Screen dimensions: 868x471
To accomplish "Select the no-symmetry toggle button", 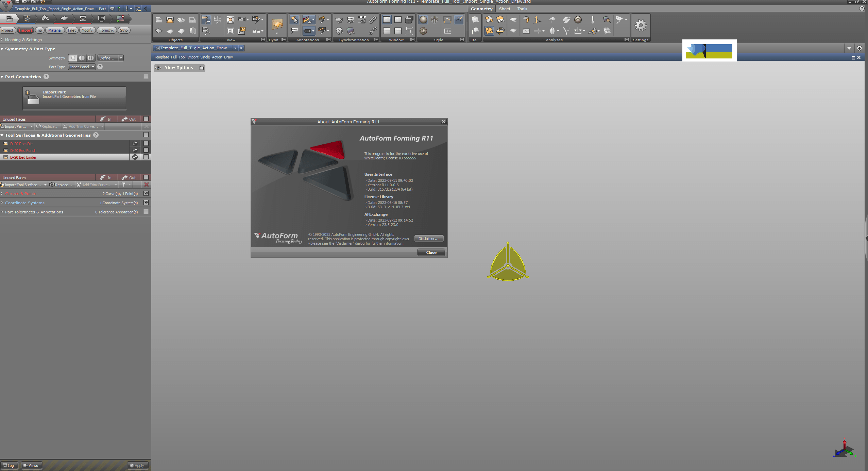I will coord(73,58).
